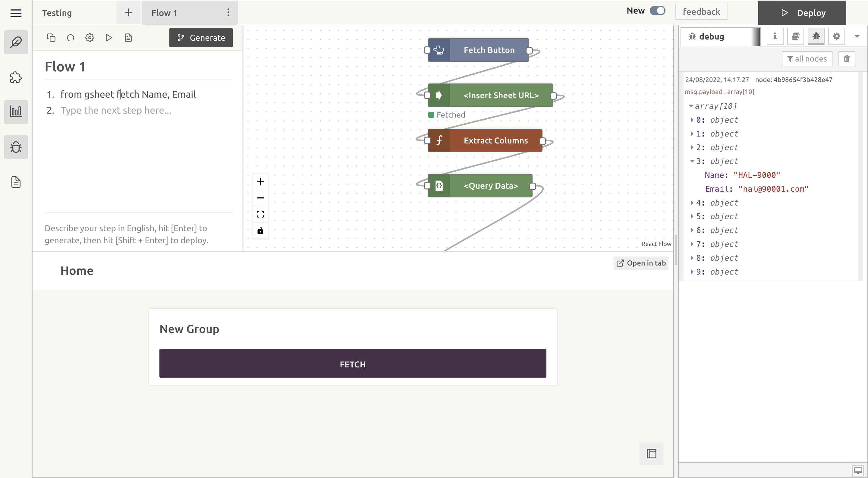The height and width of the screenshot is (478, 868).
Task: Click the gear settings icon in flow toolbar
Action: [x=90, y=38]
